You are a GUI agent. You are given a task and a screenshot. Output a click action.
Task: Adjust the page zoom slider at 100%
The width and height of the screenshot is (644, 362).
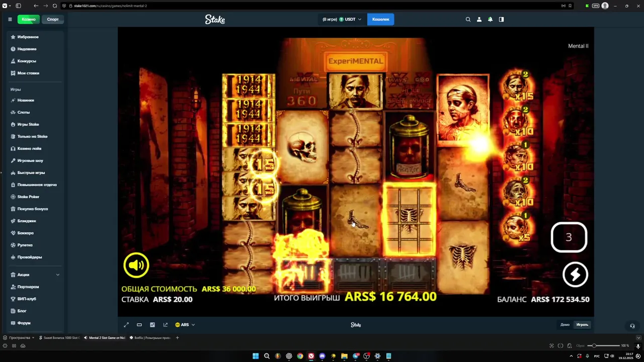pyautogui.click(x=604, y=345)
